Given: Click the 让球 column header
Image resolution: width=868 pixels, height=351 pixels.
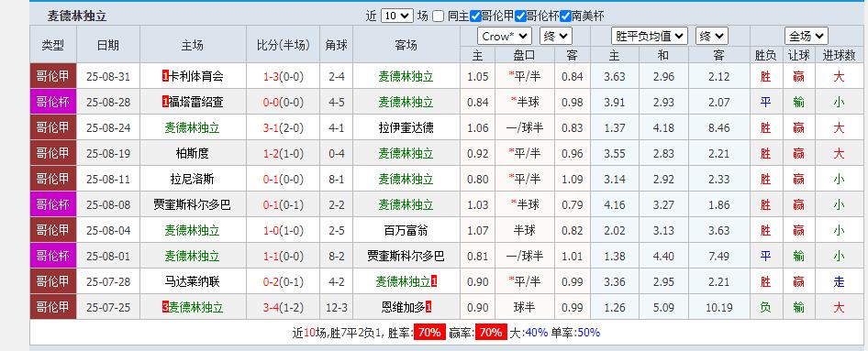Looking at the screenshot, I should coord(798,55).
